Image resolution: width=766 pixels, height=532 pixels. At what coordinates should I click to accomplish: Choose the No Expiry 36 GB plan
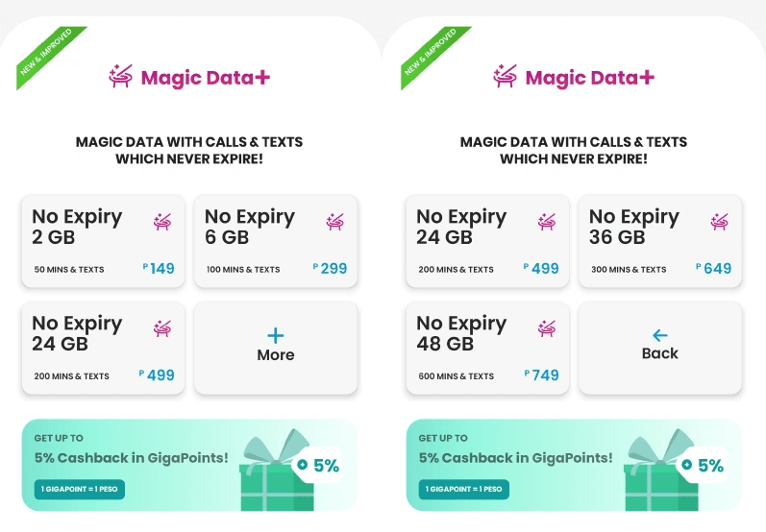[x=660, y=241]
